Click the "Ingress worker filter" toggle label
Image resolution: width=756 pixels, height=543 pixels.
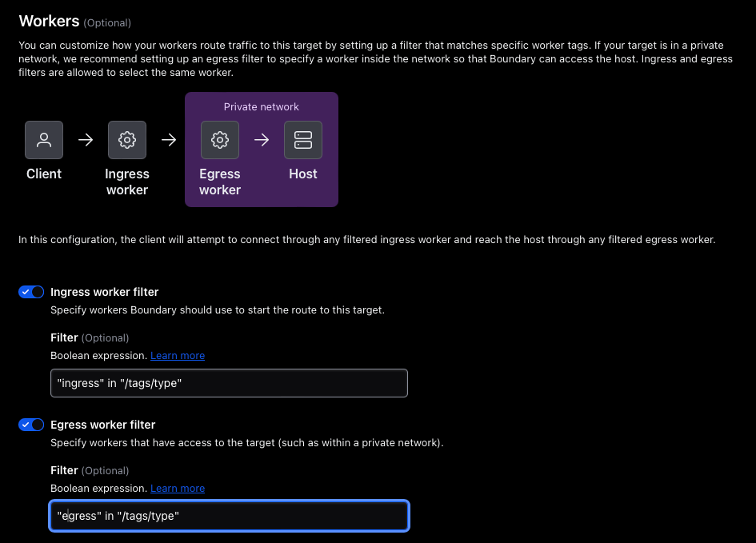point(104,292)
